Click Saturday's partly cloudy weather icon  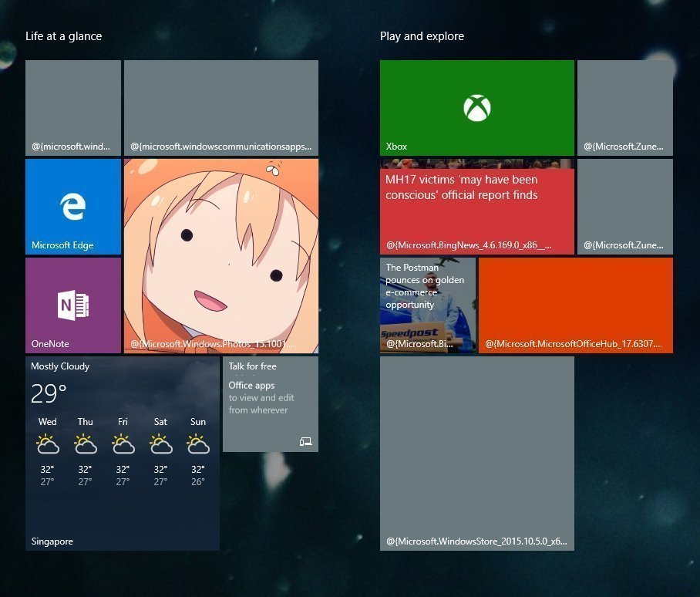[160, 445]
